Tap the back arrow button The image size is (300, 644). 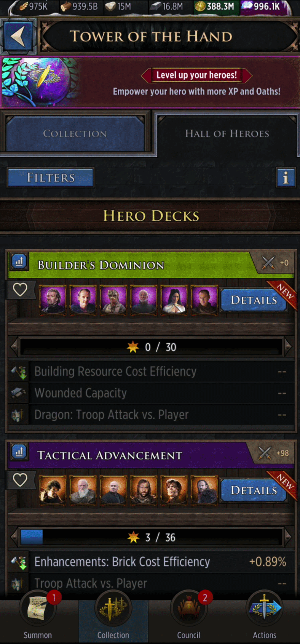click(18, 37)
